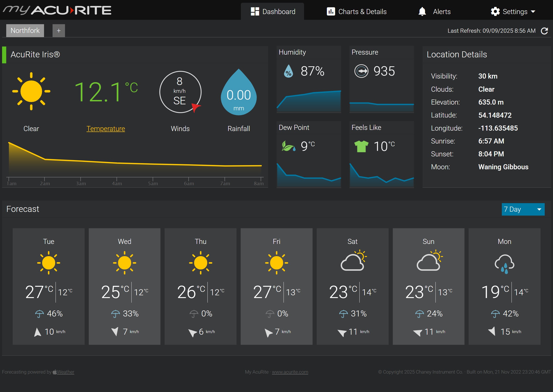
Task: Click the refresh icon next to Last Refresh
Action: [544, 31]
